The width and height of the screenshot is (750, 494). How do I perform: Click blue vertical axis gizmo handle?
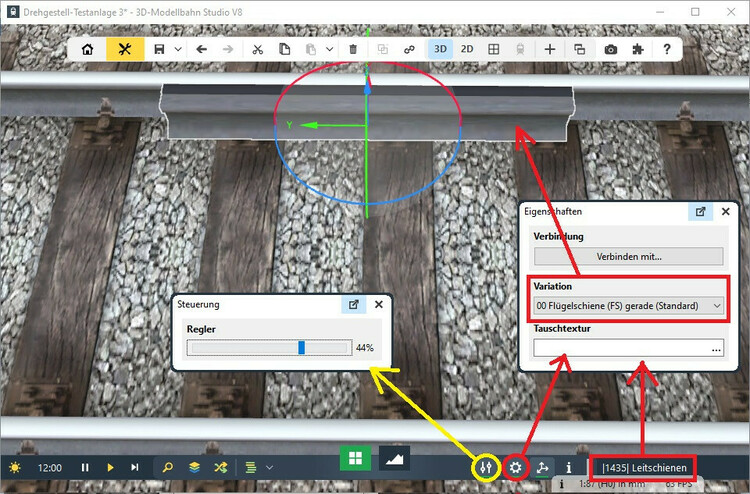click(x=367, y=88)
